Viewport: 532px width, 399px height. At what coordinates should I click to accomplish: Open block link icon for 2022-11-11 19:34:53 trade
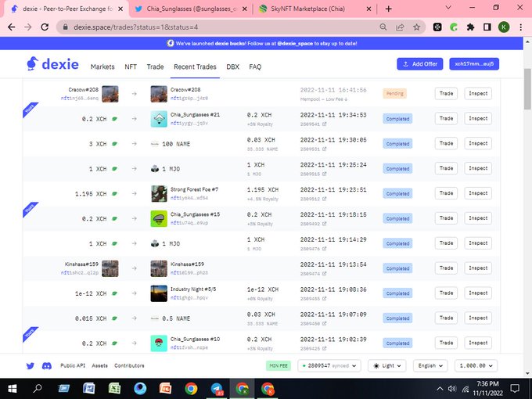coord(325,124)
